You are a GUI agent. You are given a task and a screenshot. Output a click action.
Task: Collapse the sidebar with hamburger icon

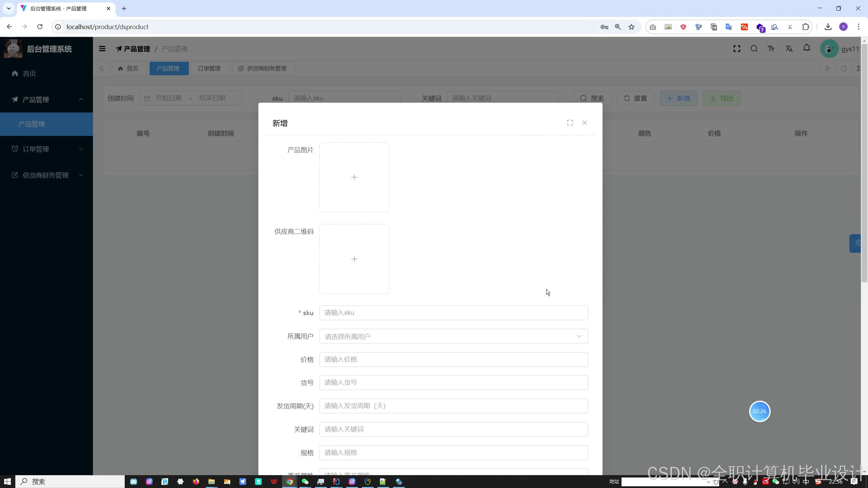pyautogui.click(x=102, y=49)
